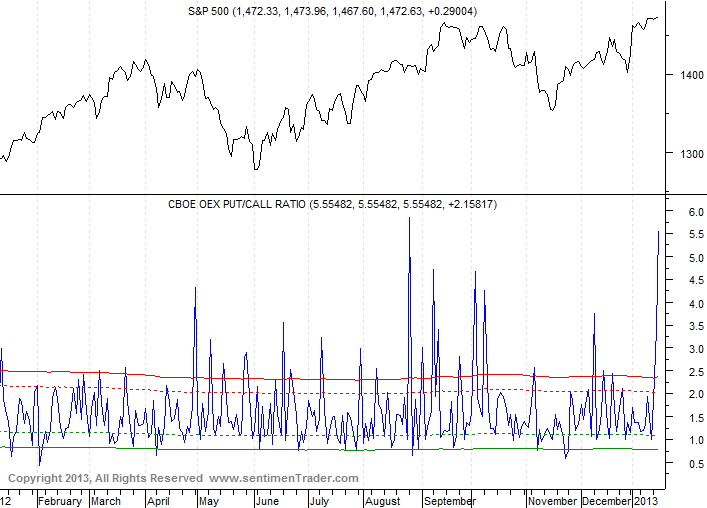Viewport: 707px width, 508px height.
Task: Select the June label on the time axis
Action: [268, 501]
